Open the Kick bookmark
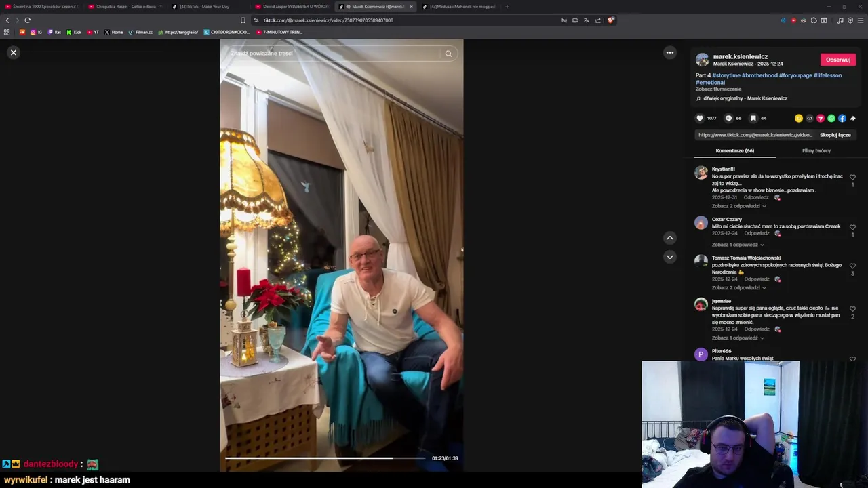 [x=74, y=32]
